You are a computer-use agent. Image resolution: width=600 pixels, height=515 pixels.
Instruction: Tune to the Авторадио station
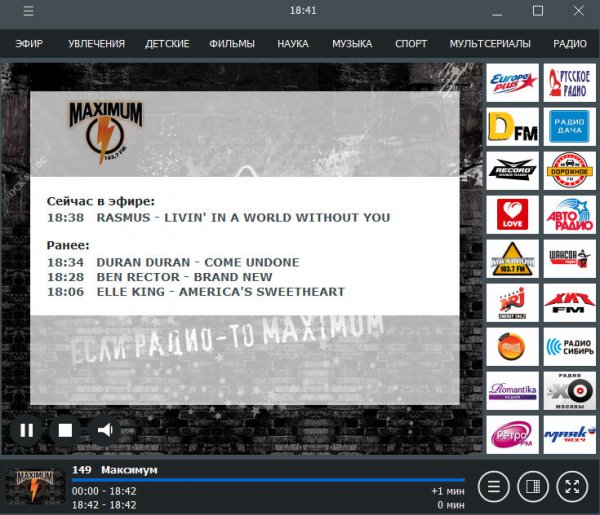point(569,215)
